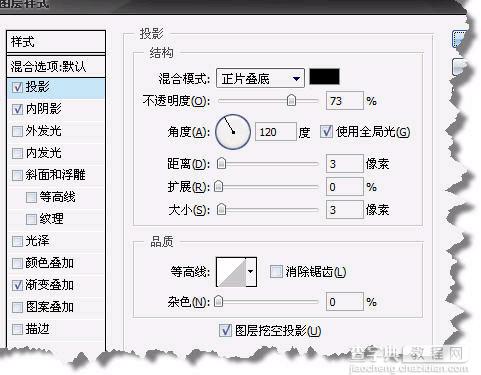The image size is (481, 375).
Task: Enable the 描边 stroke checkbox
Action: pyautogui.click(x=17, y=329)
